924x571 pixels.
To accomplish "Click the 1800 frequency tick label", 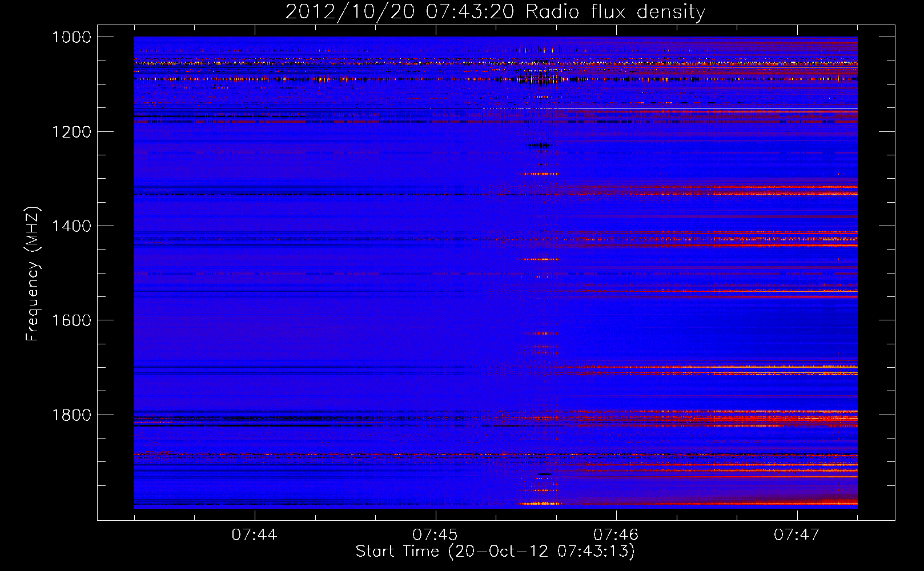I will coord(71,415).
